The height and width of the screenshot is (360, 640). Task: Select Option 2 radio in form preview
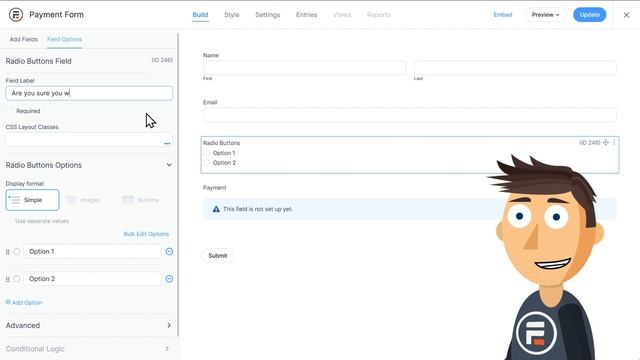207,162
